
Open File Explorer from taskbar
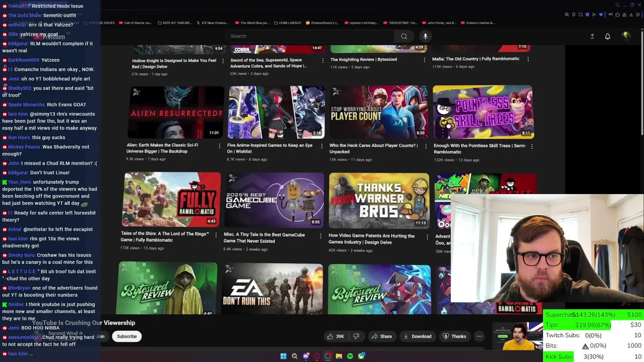coord(339,356)
